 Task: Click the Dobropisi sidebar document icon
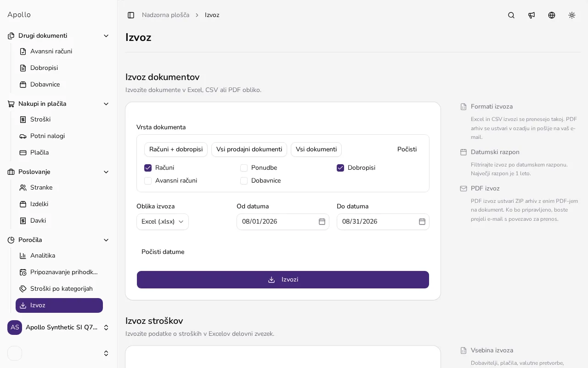click(x=23, y=68)
